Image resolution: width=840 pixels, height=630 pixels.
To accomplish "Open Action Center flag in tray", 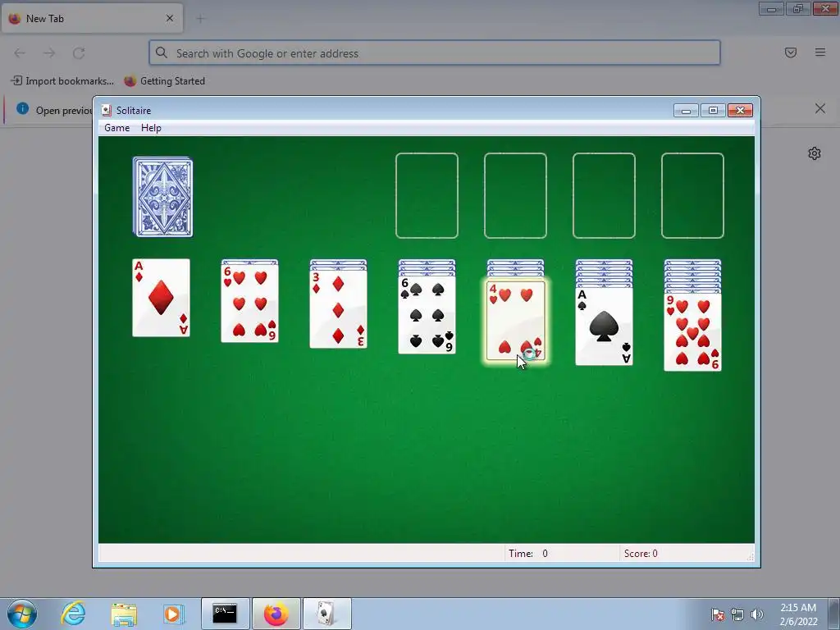I will click(718, 614).
